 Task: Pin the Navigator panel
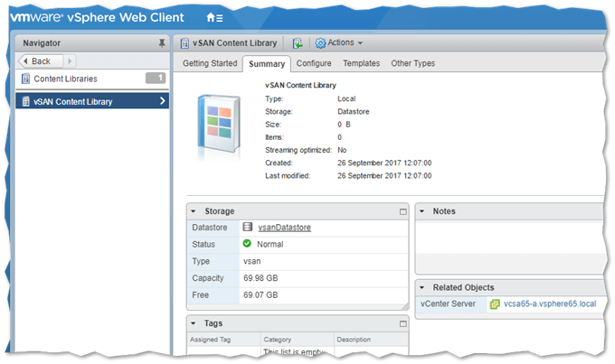point(162,43)
